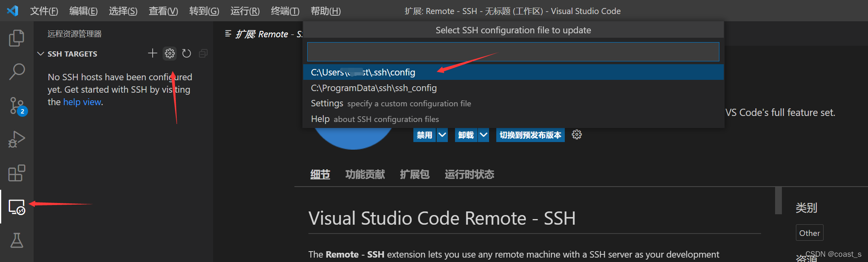The height and width of the screenshot is (262, 868).
Task: Select the 扩展 Remote - SSH editor tab
Action: 264,34
